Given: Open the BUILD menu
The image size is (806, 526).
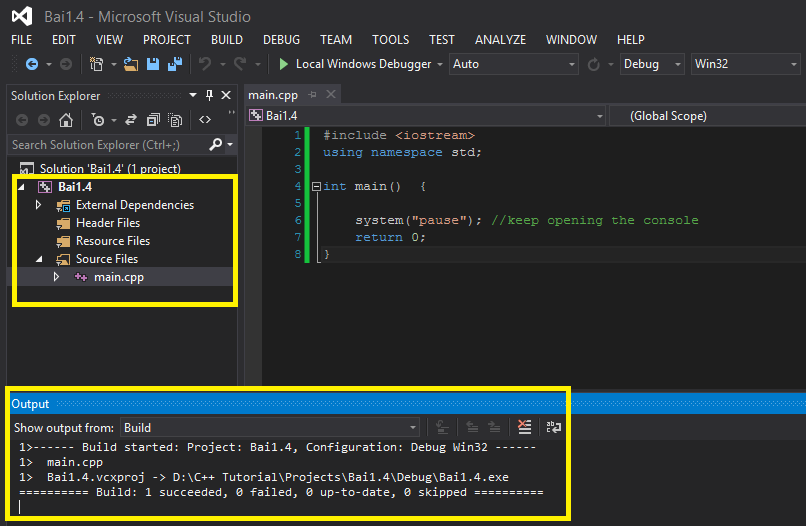Looking at the screenshot, I should pyautogui.click(x=227, y=40).
